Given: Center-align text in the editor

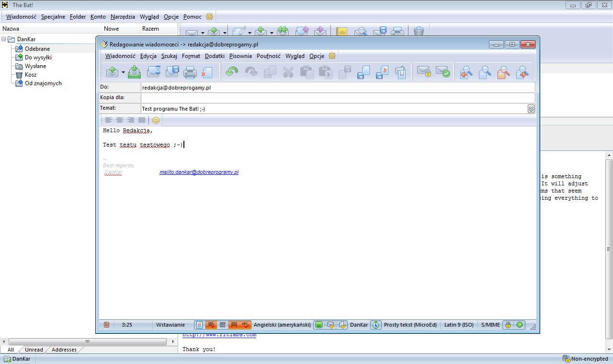Looking at the screenshot, I should pyautogui.click(x=120, y=120).
